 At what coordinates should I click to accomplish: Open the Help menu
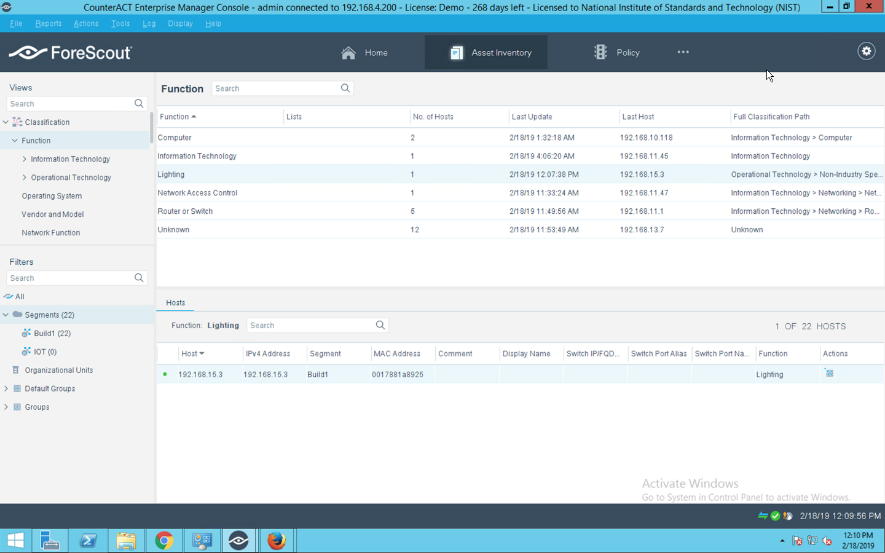coord(213,24)
